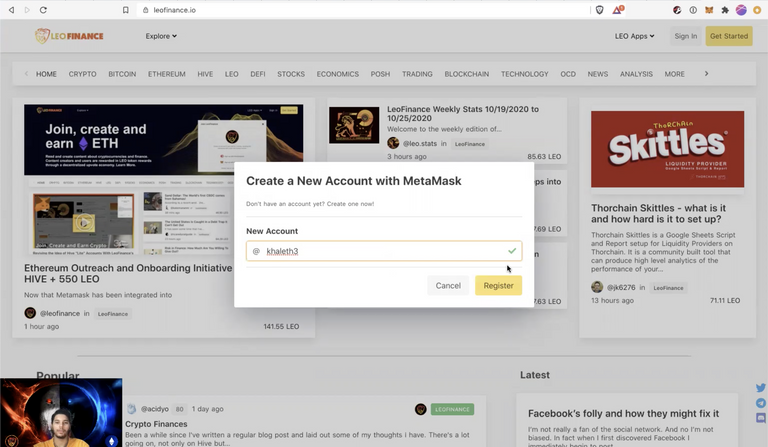Select the ETHEREUM tab
The width and height of the screenshot is (768, 447).
point(167,74)
